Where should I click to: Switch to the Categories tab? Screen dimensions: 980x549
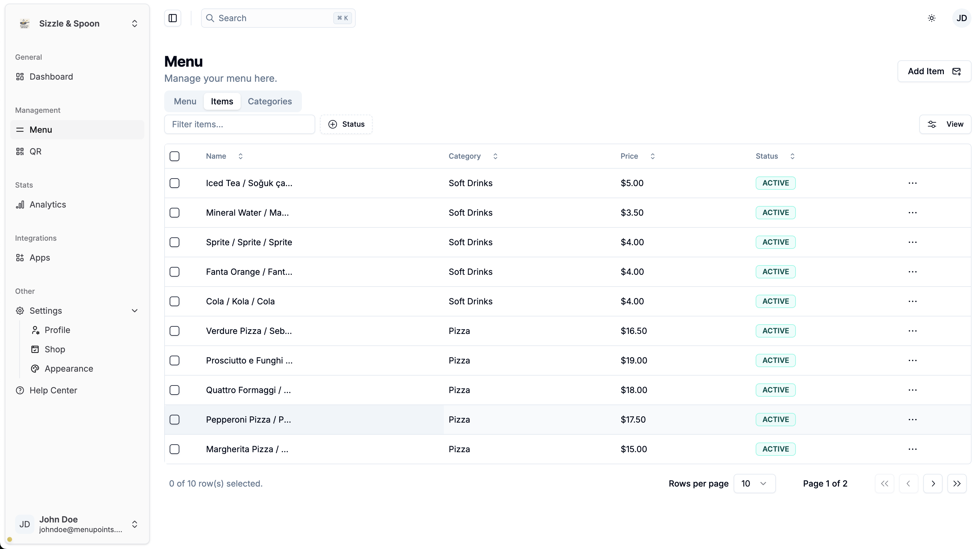click(270, 102)
